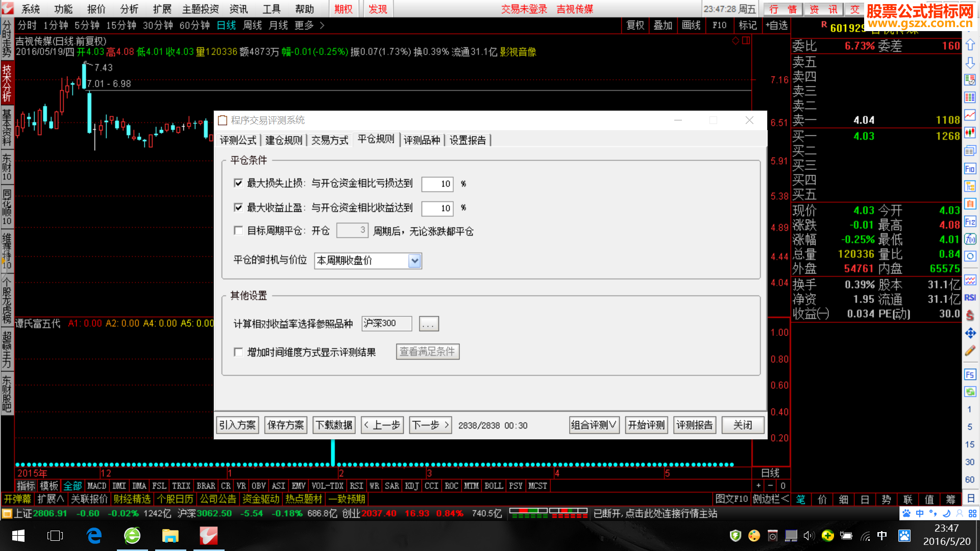Expand 更多 timeframe options

pos(309,26)
